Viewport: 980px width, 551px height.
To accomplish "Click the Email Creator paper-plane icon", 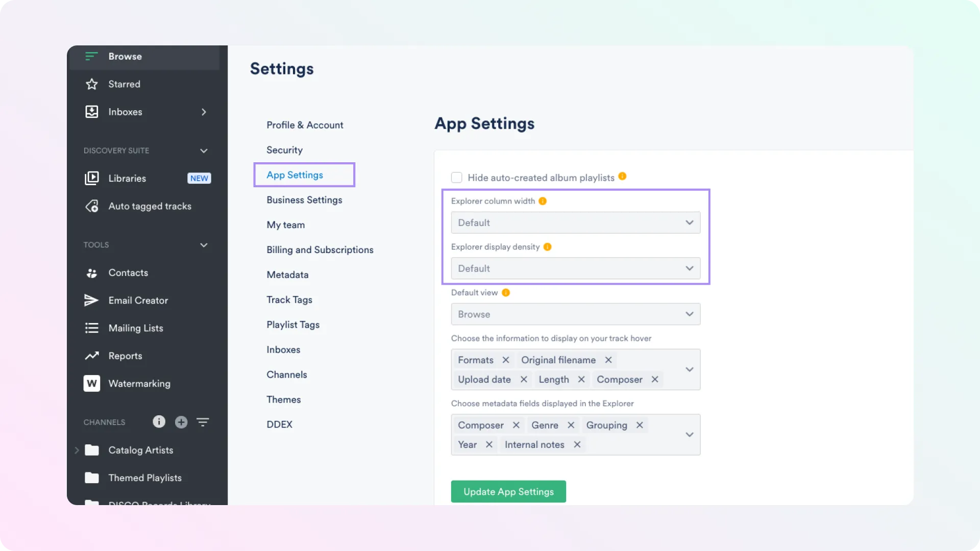I will [91, 300].
